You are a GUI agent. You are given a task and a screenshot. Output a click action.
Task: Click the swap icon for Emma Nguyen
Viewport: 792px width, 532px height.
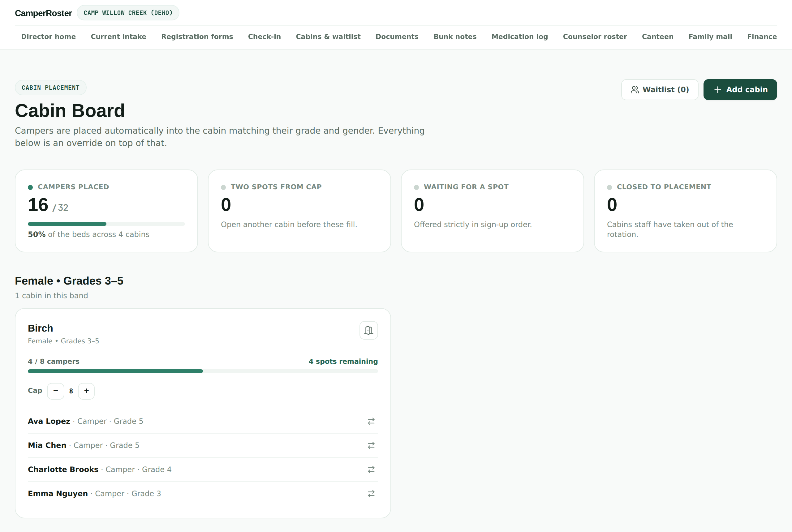tap(371, 493)
